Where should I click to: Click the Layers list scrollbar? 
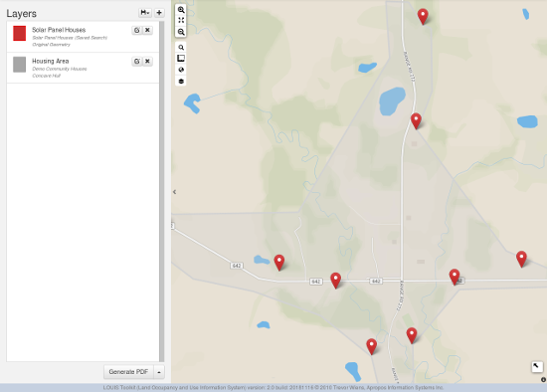click(x=161, y=191)
